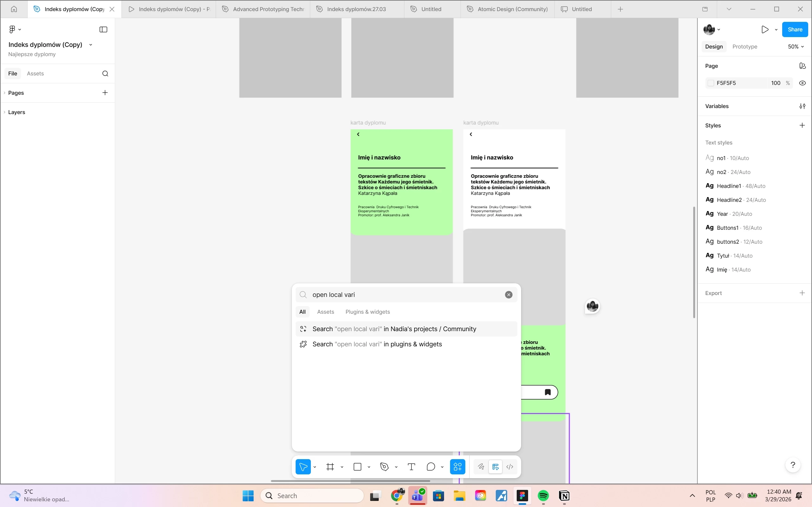The width and height of the screenshot is (812, 507).
Task: Click search icon in File panel
Action: (x=105, y=74)
